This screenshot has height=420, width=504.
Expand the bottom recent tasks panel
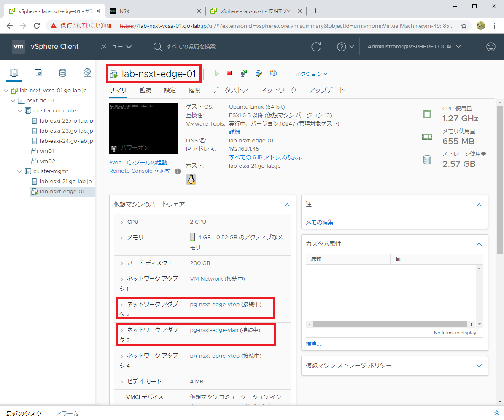tap(496, 413)
